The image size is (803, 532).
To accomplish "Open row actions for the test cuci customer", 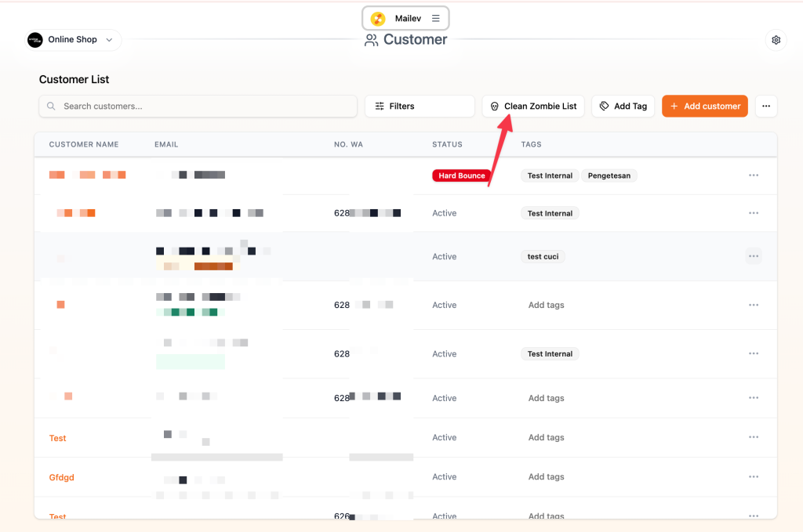I will point(754,256).
